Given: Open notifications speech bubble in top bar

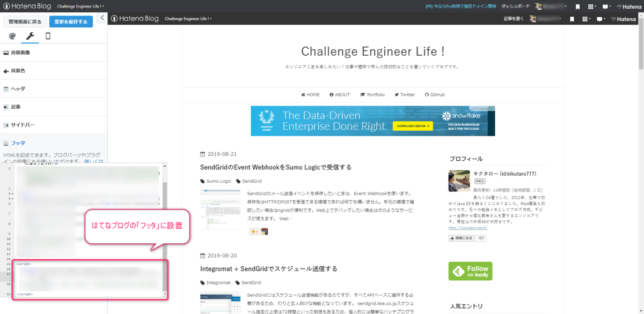Looking at the screenshot, I should click(x=606, y=6).
